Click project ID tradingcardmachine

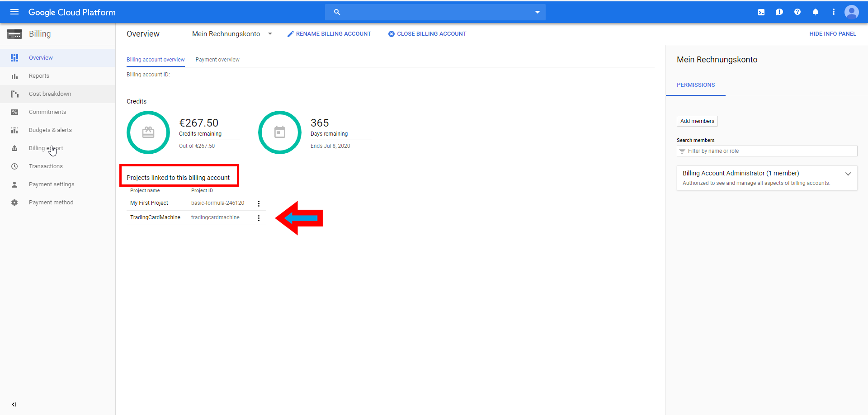[x=215, y=217]
